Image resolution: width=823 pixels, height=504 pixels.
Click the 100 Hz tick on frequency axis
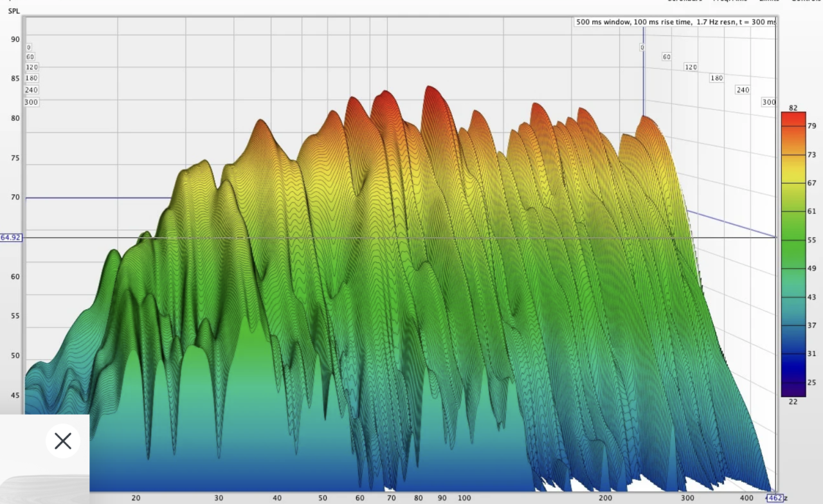point(464,498)
